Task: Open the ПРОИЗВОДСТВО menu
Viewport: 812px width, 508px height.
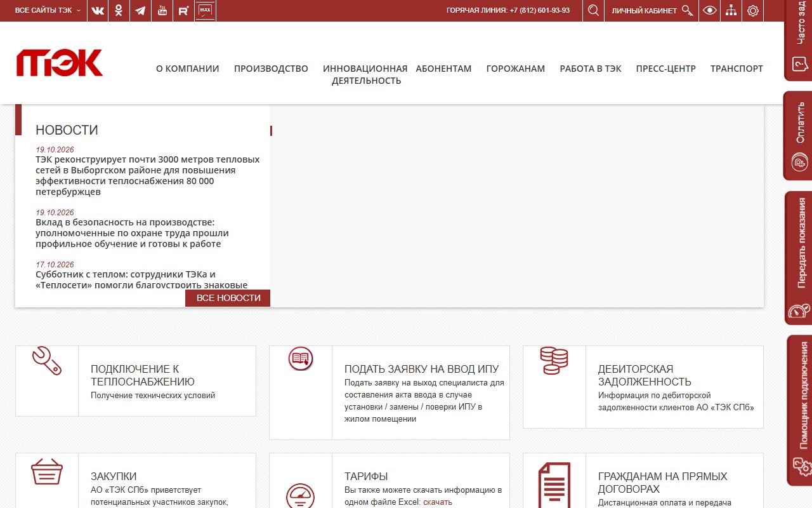Action: point(271,69)
